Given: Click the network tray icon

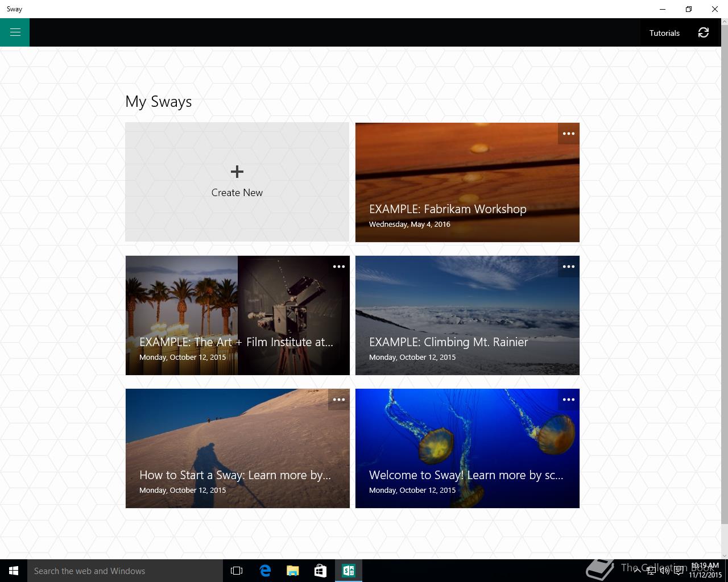Looking at the screenshot, I should pyautogui.click(x=651, y=571).
